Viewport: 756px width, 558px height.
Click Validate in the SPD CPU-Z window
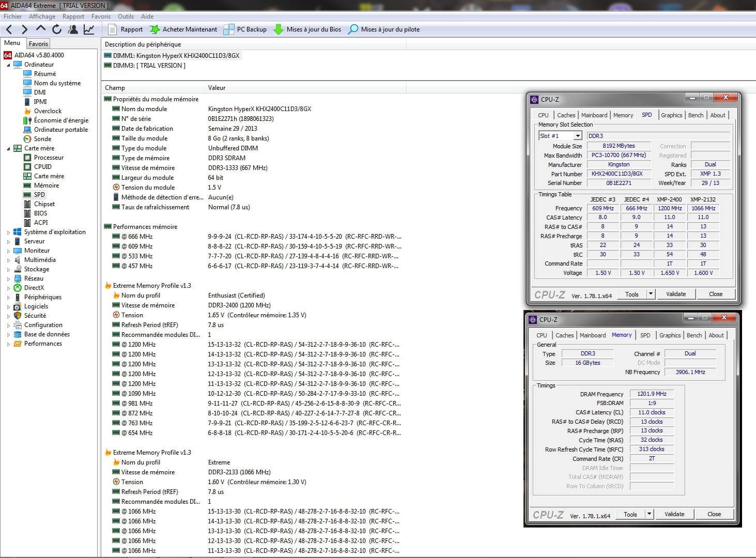[676, 294]
